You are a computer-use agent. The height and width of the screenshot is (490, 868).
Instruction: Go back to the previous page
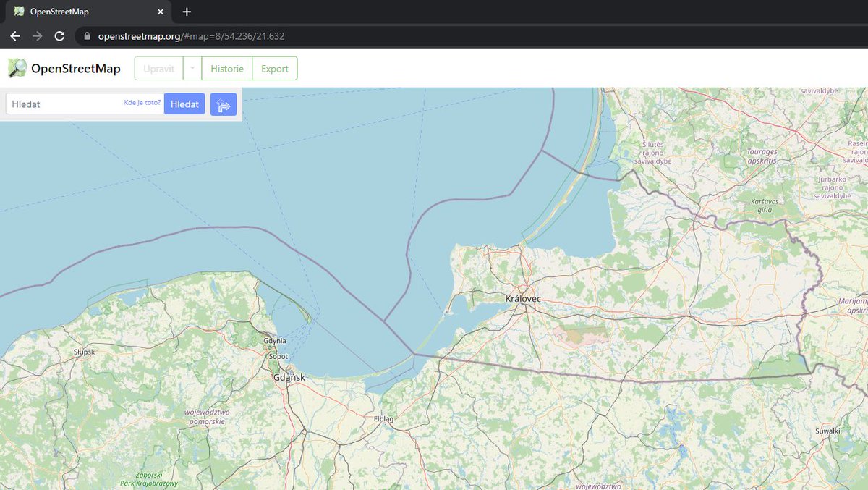(x=15, y=35)
